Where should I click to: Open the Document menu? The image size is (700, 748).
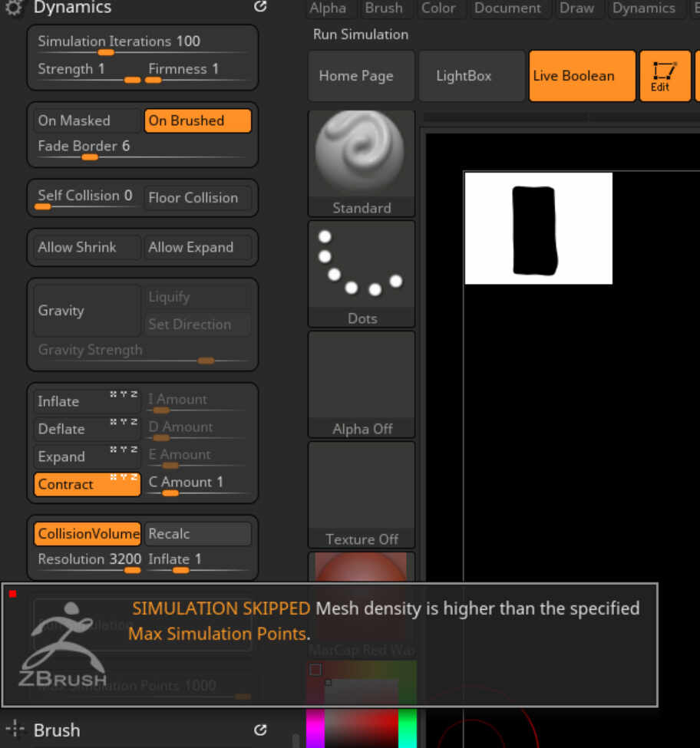click(507, 8)
